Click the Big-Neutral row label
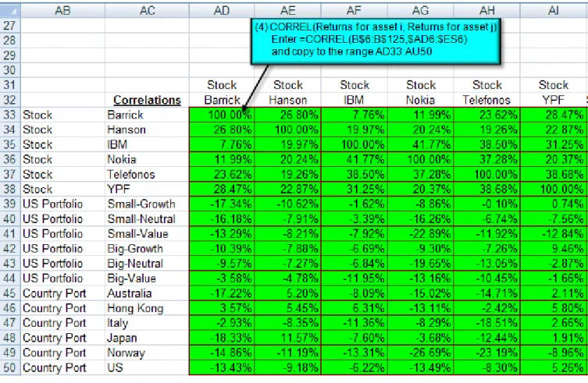588x383 pixels. pos(147,264)
